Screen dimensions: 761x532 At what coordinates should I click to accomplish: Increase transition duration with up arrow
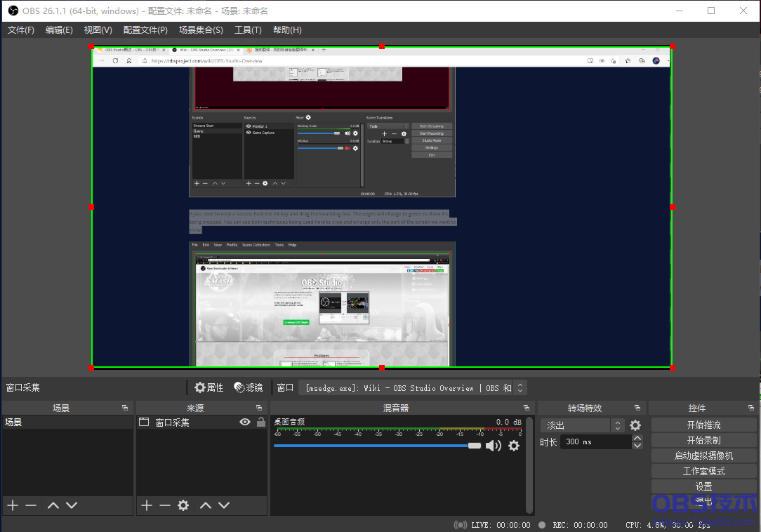click(637, 439)
